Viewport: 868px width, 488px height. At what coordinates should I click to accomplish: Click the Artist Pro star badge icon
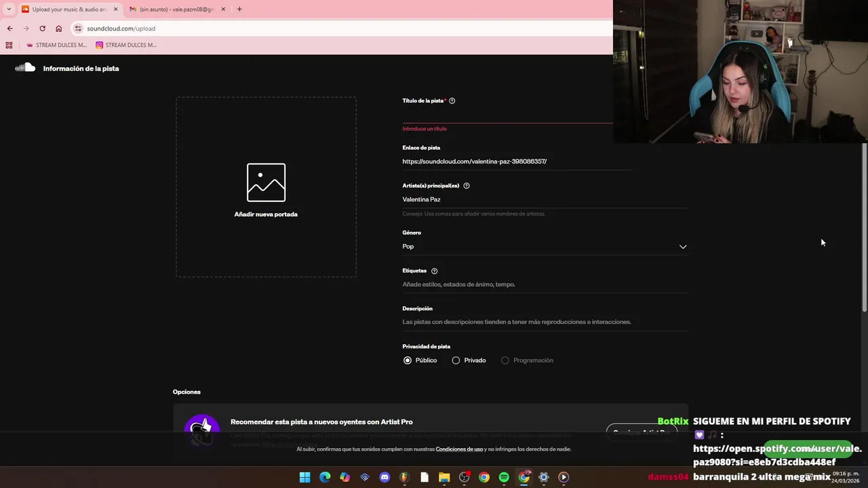(202, 428)
